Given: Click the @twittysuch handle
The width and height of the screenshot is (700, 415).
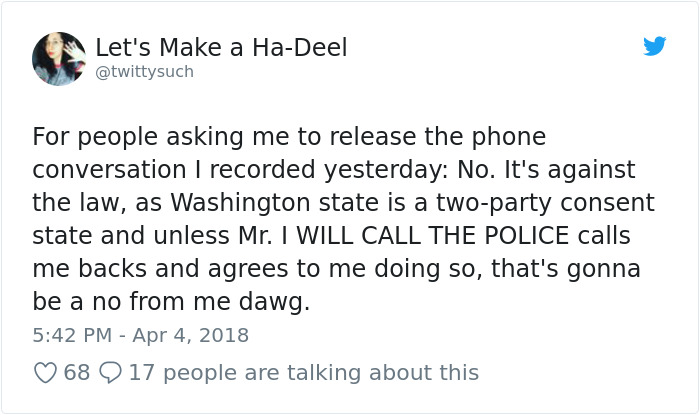Looking at the screenshot, I should [x=144, y=72].
